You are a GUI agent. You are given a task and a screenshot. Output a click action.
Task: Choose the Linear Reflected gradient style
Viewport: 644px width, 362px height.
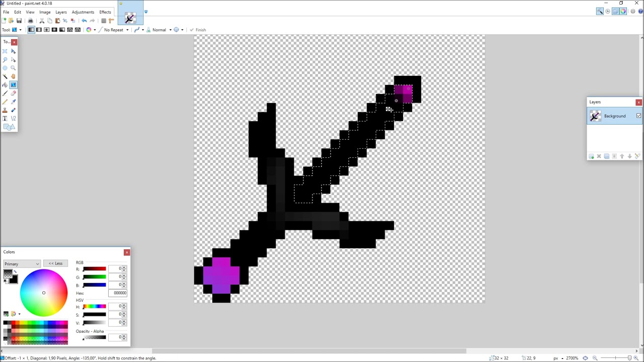[39, 30]
